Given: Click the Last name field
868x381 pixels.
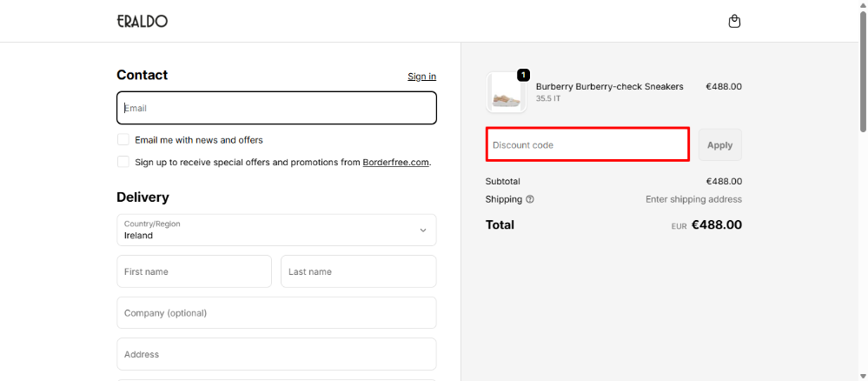Looking at the screenshot, I should [x=358, y=271].
